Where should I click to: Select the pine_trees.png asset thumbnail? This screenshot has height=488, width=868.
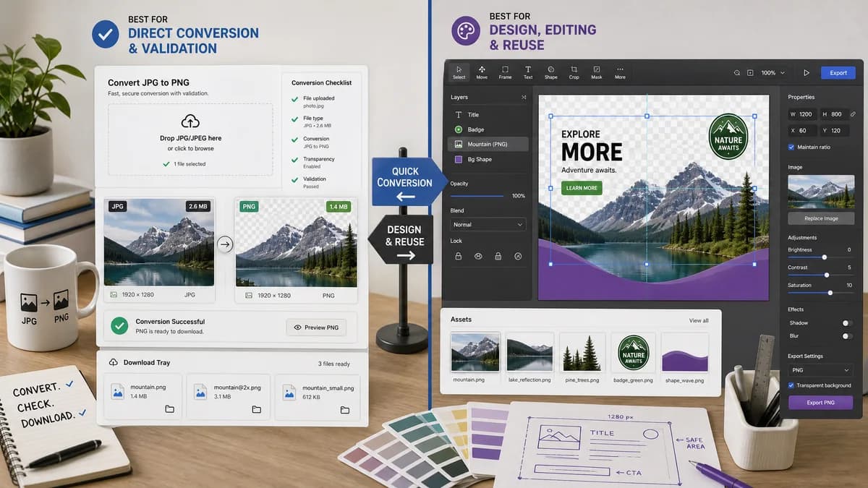(582, 352)
